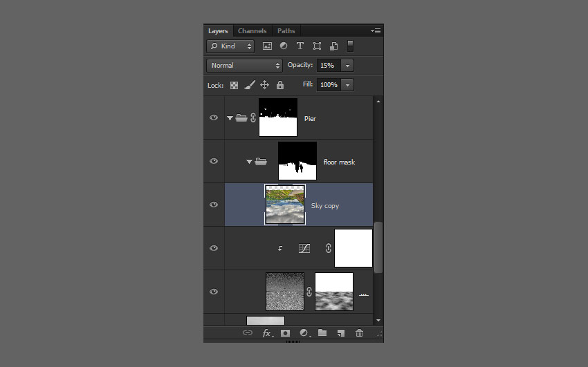Click the clipping mask arrow icon
The height and width of the screenshot is (367, 588).
coord(279,248)
